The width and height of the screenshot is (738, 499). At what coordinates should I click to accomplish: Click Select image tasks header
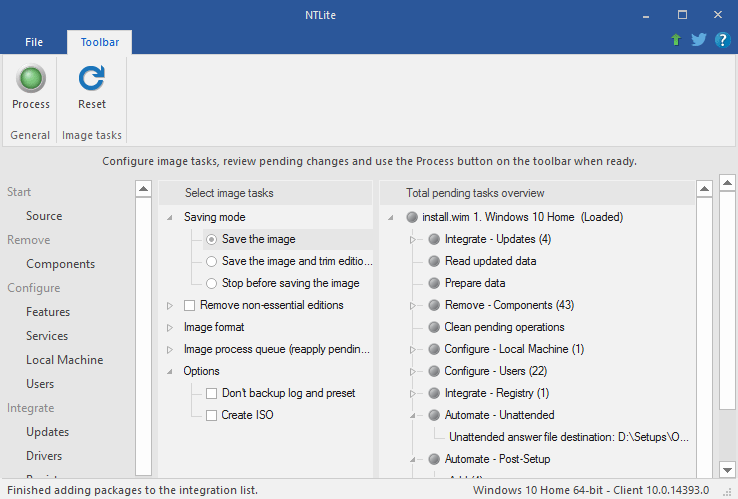[229, 193]
